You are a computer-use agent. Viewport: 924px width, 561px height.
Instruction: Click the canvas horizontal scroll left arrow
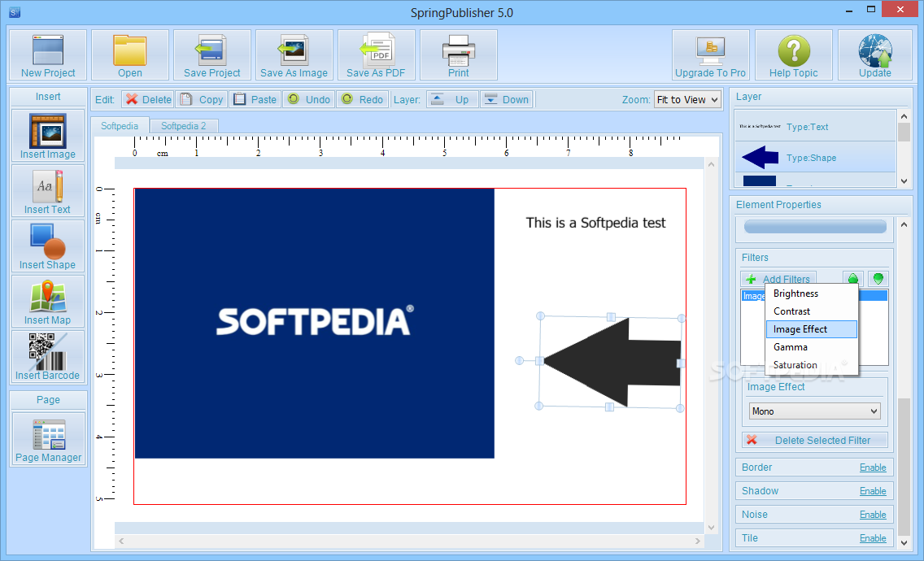click(121, 541)
